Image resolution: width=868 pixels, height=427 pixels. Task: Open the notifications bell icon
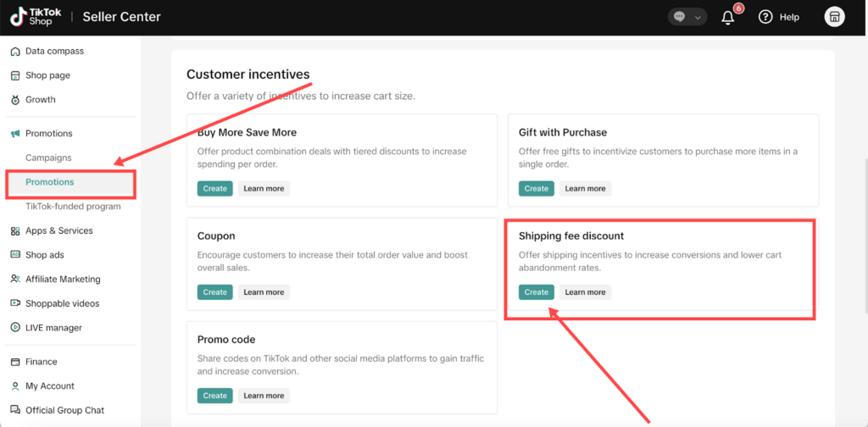click(728, 18)
